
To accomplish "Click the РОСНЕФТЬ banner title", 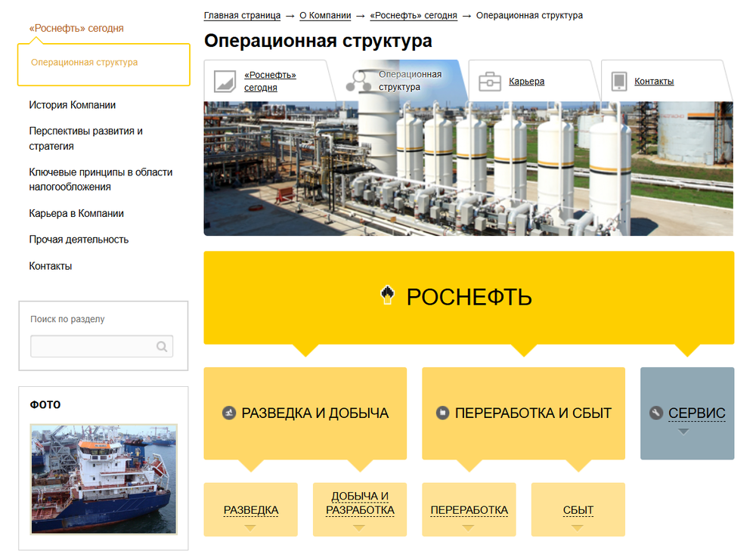I will coord(469,297).
